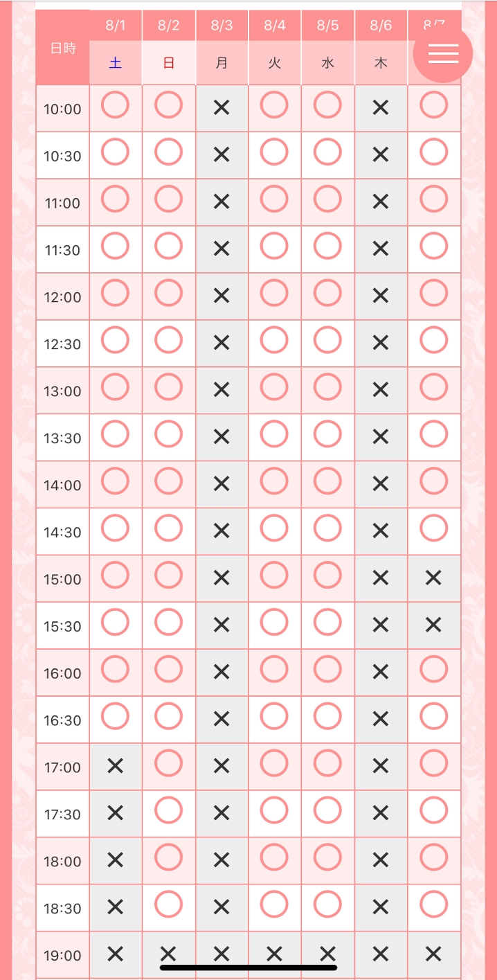Click the 8/5 date column header

[327, 26]
